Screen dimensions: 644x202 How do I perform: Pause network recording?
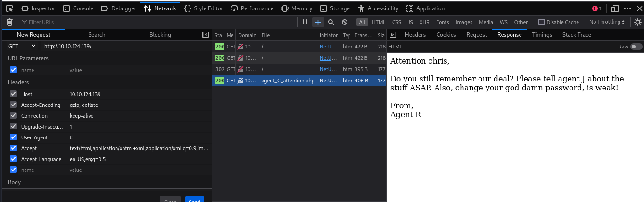click(305, 22)
